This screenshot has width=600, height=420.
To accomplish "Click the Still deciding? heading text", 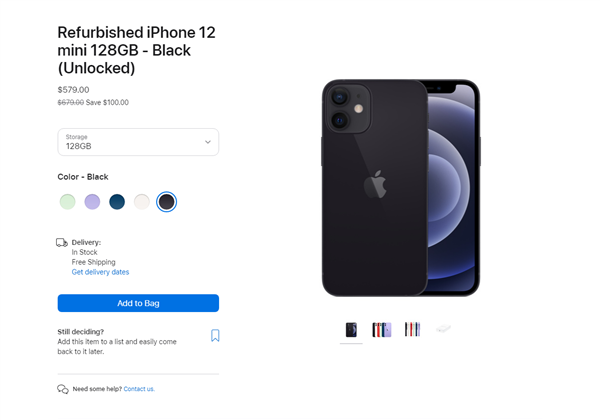I will click(x=81, y=332).
